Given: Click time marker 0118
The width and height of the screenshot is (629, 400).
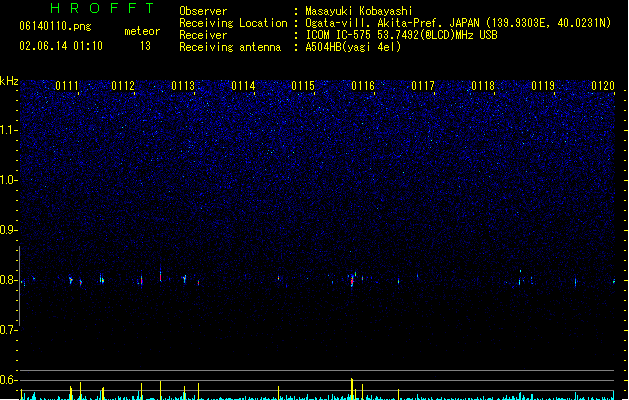Looking at the screenshot, I should click(483, 86).
